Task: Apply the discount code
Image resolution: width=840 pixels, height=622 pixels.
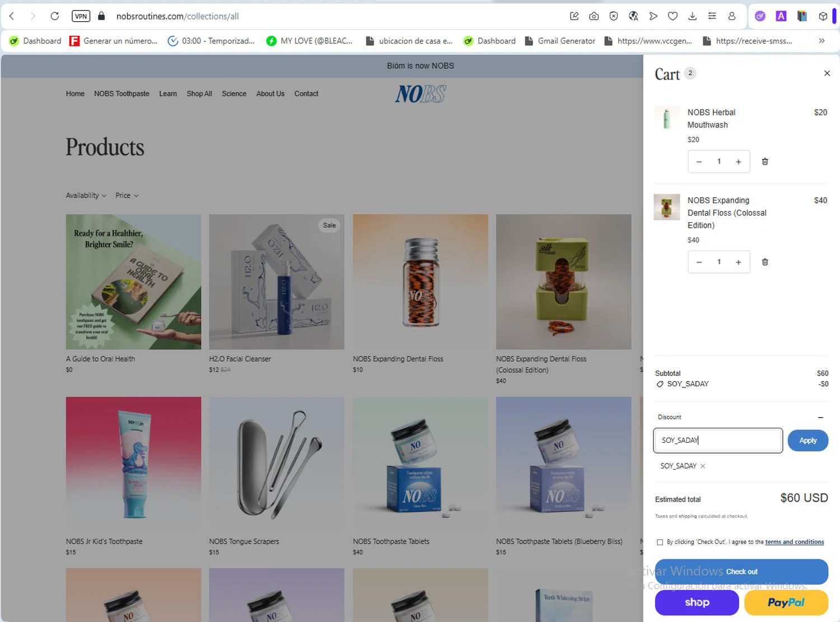Action: (x=808, y=441)
